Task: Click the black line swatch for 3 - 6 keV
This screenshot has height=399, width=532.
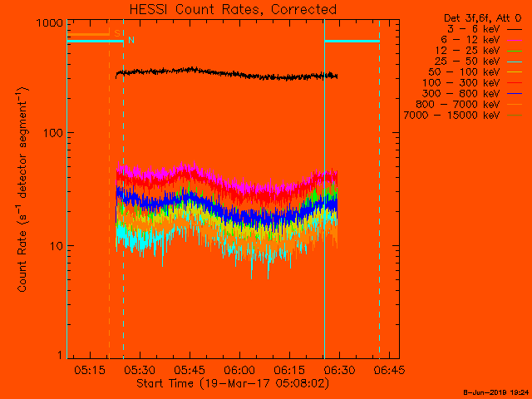Action: coord(515,30)
